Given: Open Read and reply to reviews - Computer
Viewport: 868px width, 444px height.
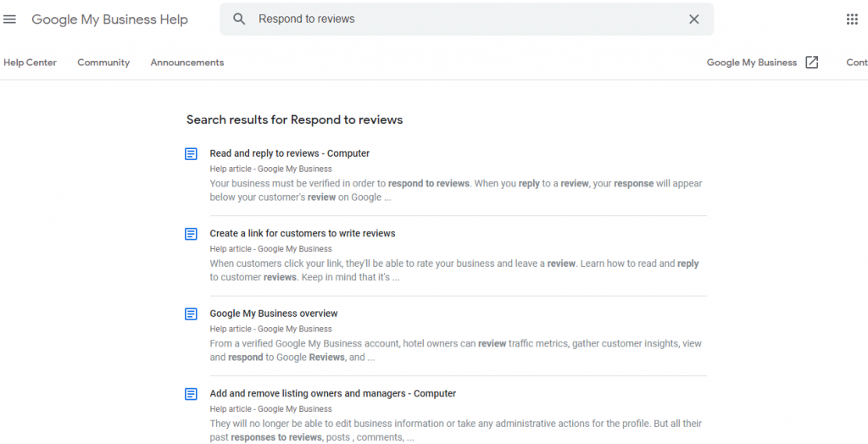Looking at the screenshot, I should (x=290, y=153).
